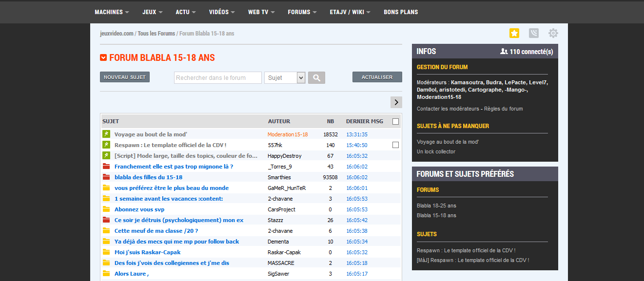Click the connected users icon in Infos
This screenshot has width=644, height=281.
504,51
